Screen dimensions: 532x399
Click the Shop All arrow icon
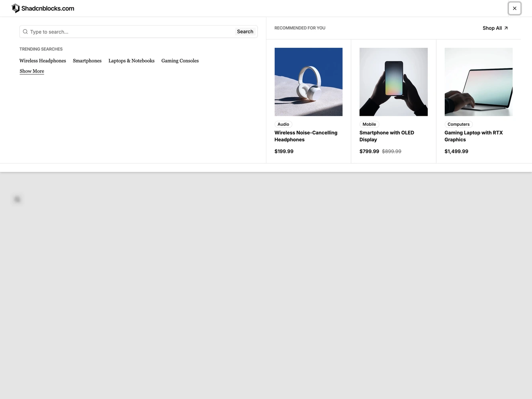point(506,28)
